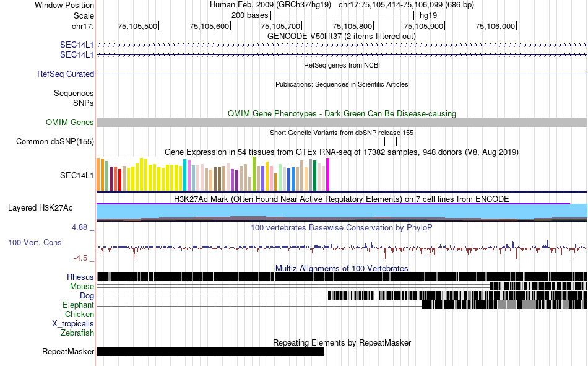Click the Zebrafish alignment label
The width and height of the screenshot is (588, 366).
[77, 333]
